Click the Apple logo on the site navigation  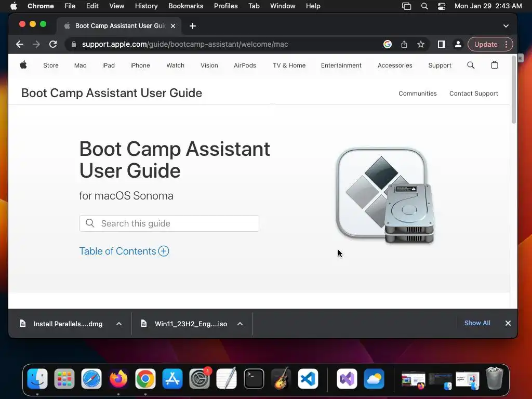[23, 65]
